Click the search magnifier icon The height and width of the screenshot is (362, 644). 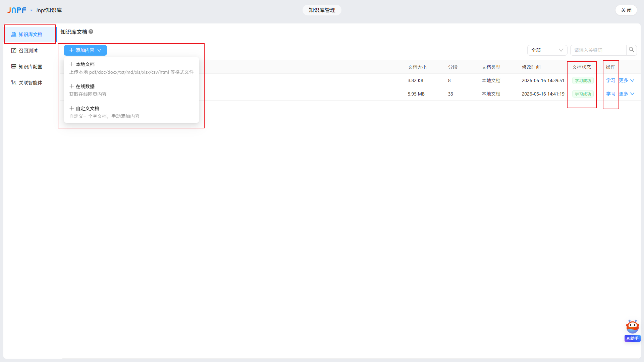pyautogui.click(x=632, y=50)
